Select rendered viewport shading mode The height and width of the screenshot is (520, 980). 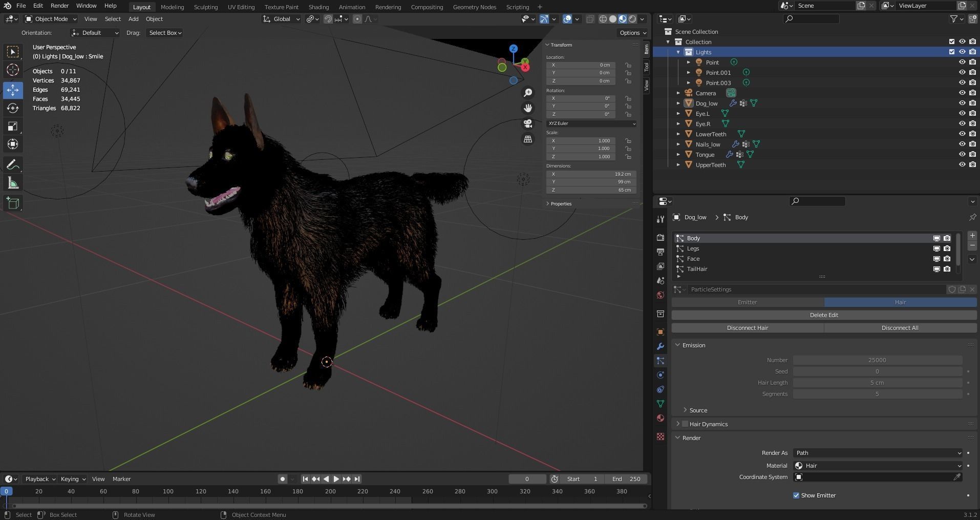click(x=632, y=19)
